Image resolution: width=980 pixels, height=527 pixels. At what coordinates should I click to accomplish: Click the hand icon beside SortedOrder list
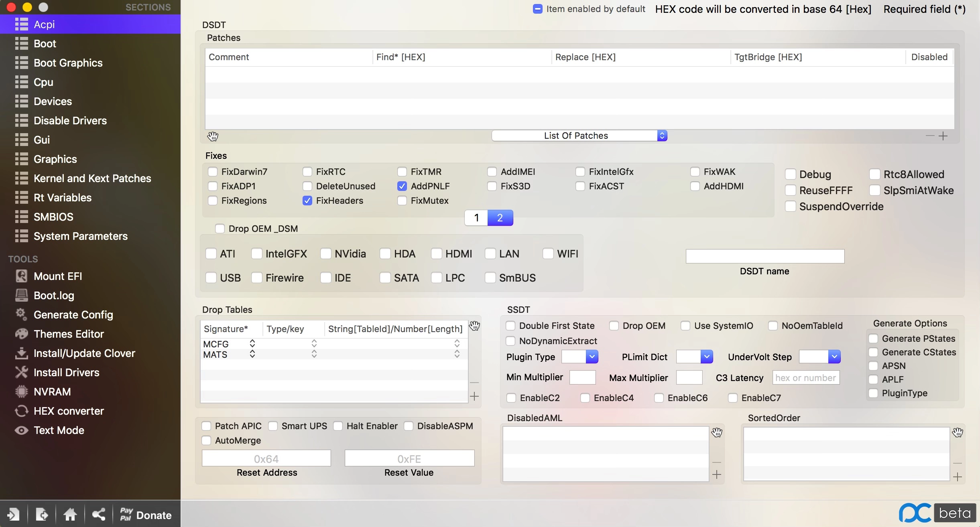[x=958, y=432]
